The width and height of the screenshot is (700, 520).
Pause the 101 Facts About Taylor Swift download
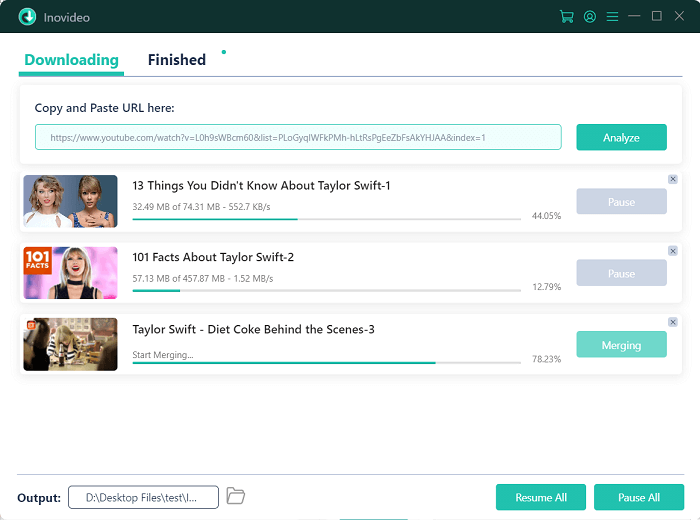point(621,273)
